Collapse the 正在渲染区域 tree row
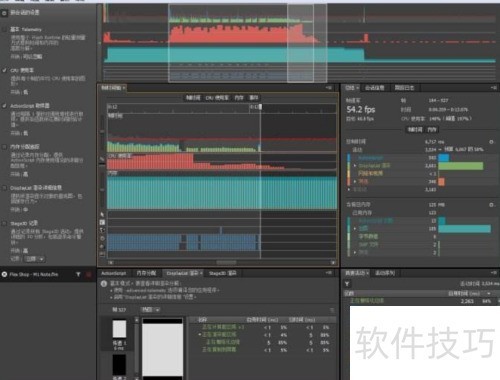The width and height of the screenshot is (500, 380). pyautogui.click(x=199, y=335)
